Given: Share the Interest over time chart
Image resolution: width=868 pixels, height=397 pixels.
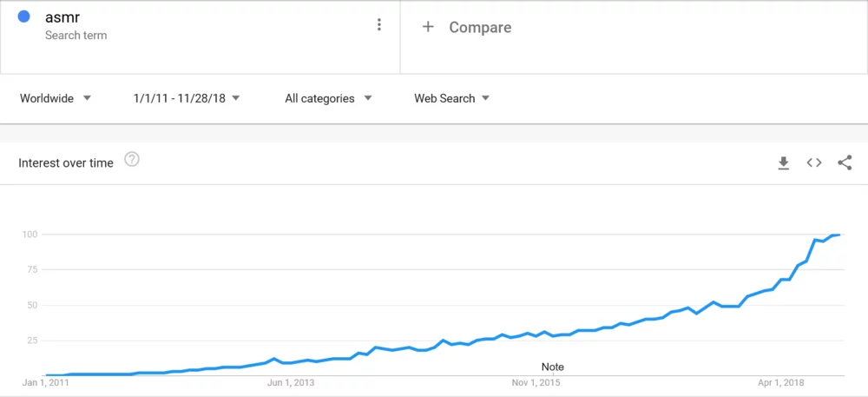Looking at the screenshot, I should [x=845, y=162].
